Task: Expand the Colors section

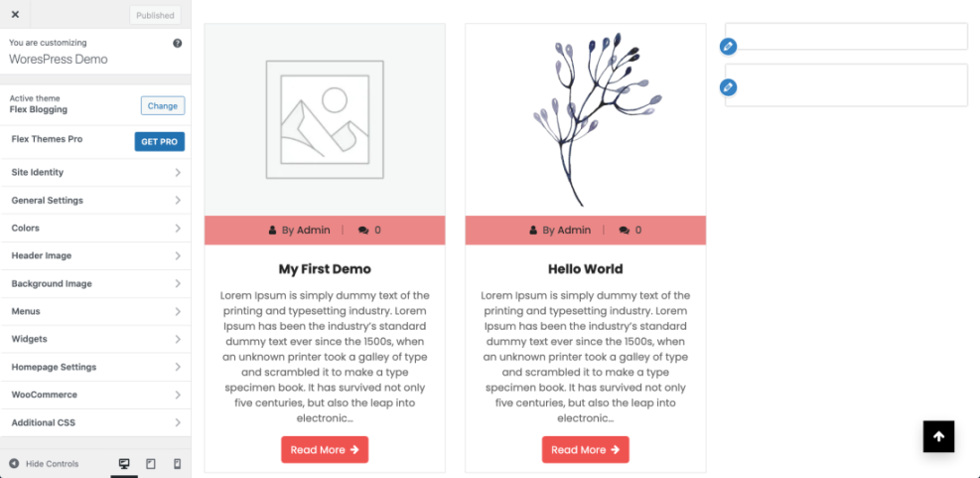Action: [x=95, y=229]
